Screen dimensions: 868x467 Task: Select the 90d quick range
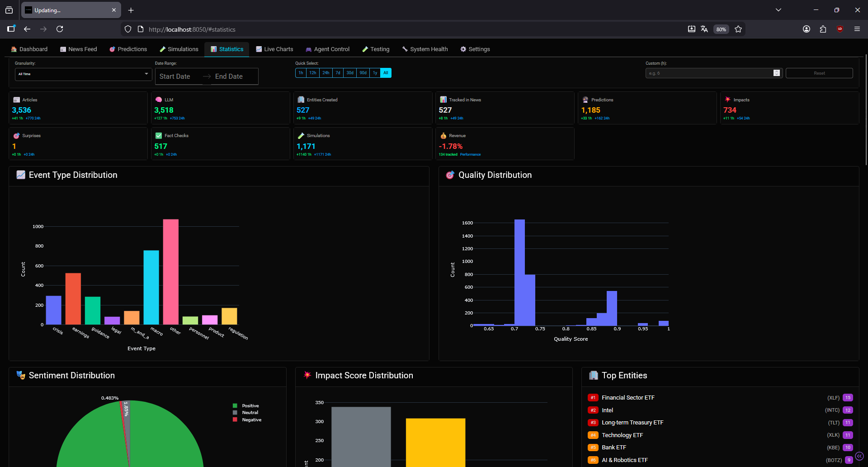[363, 73]
